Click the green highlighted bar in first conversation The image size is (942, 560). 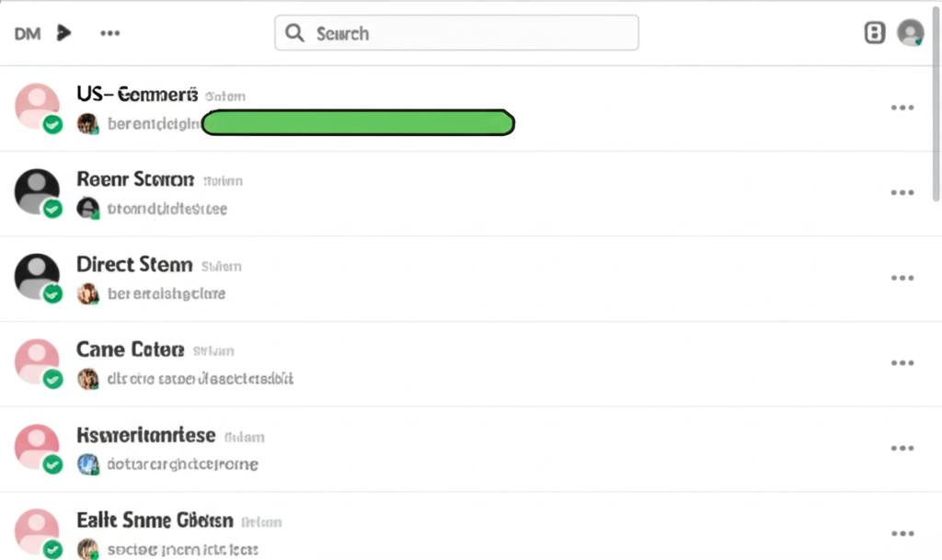358,122
